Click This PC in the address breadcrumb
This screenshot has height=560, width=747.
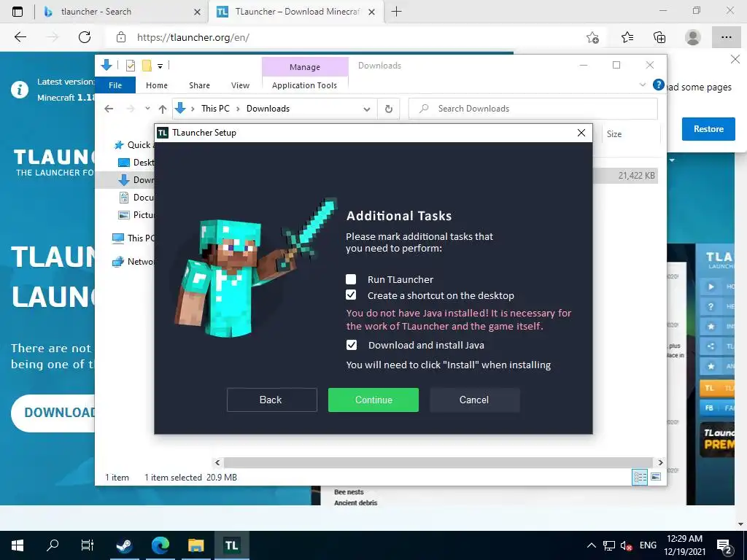pyautogui.click(x=215, y=109)
